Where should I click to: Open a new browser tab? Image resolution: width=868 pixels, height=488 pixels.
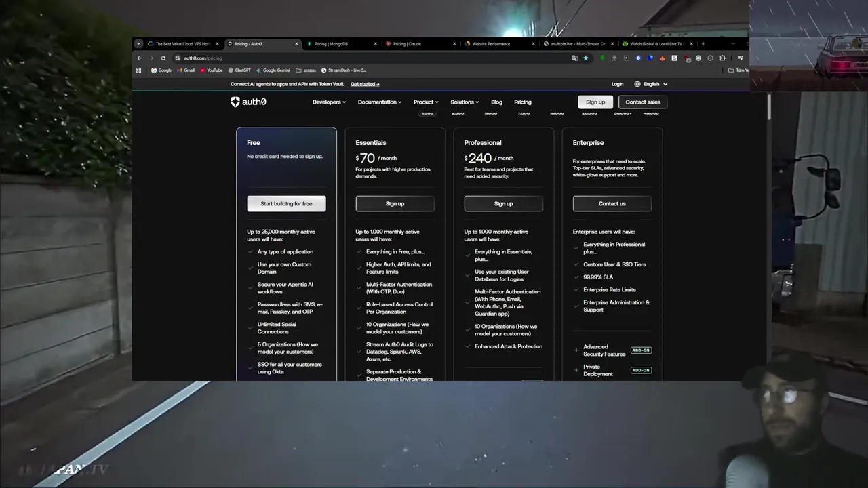click(x=703, y=43)
